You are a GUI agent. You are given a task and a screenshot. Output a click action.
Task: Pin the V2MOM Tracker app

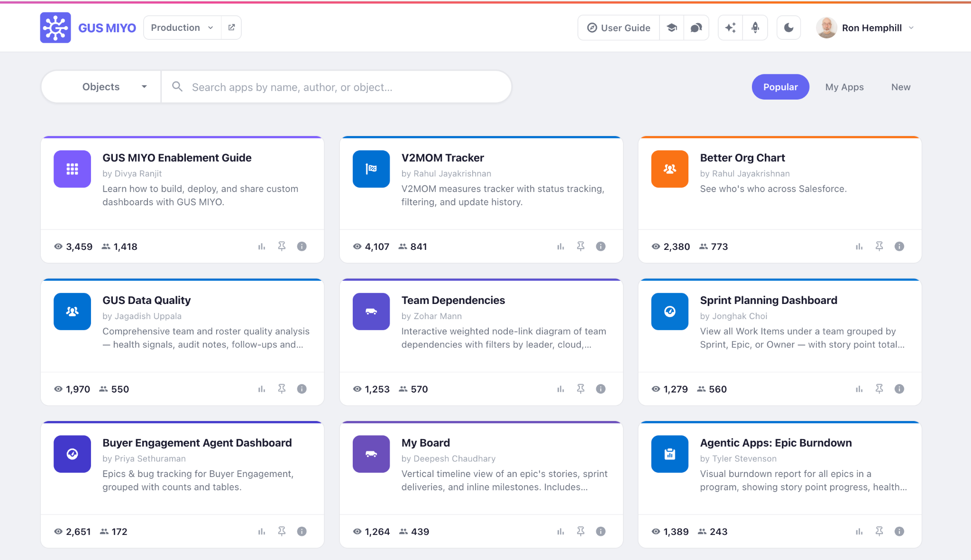point(580,246)
